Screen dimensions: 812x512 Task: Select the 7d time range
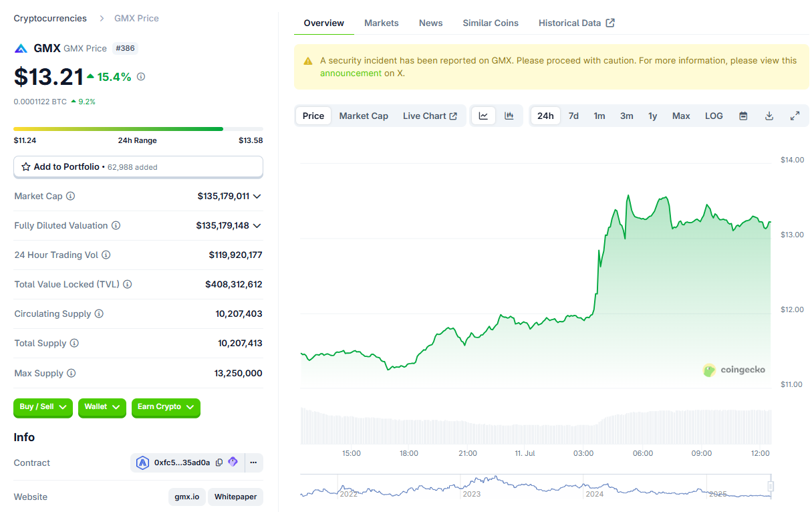tap(573, 116)
